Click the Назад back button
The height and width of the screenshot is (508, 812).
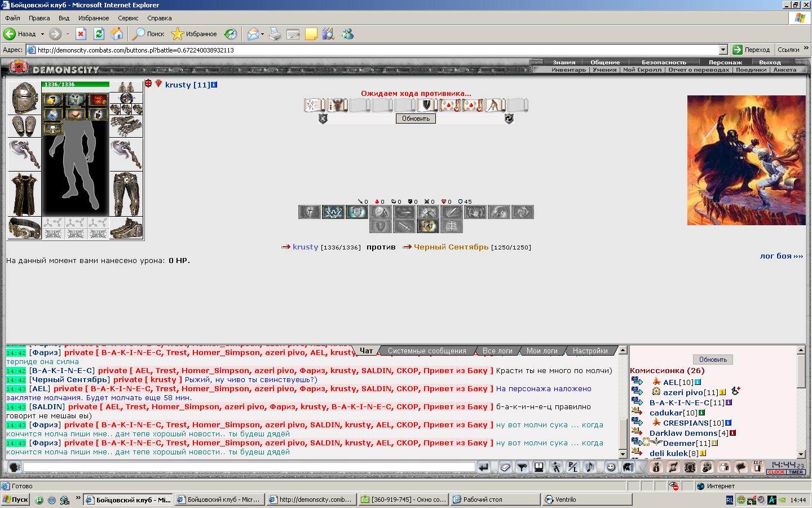click(x=20, y=34)
